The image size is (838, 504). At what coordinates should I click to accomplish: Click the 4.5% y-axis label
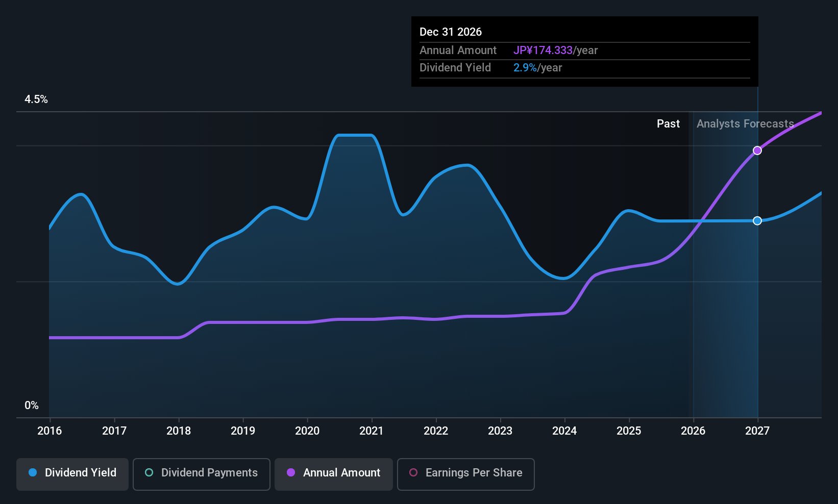pos(36,99)
